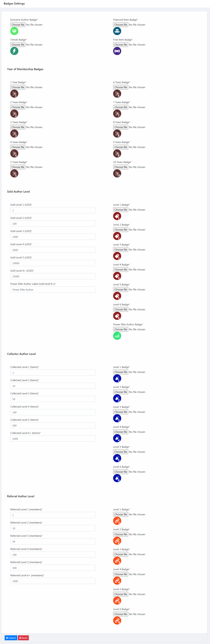Screen dimensions: 210x644
Task: Click the red Sold Level 1 tag badge
Action: pyautogui.click(x=117, y=216)
